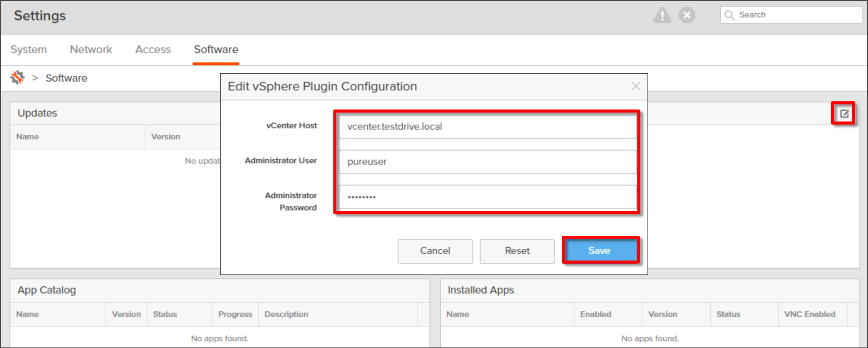The width and height of the screenshot is (868, 348).
Task: Open the Network tab
Action: [x=91, y=50]
